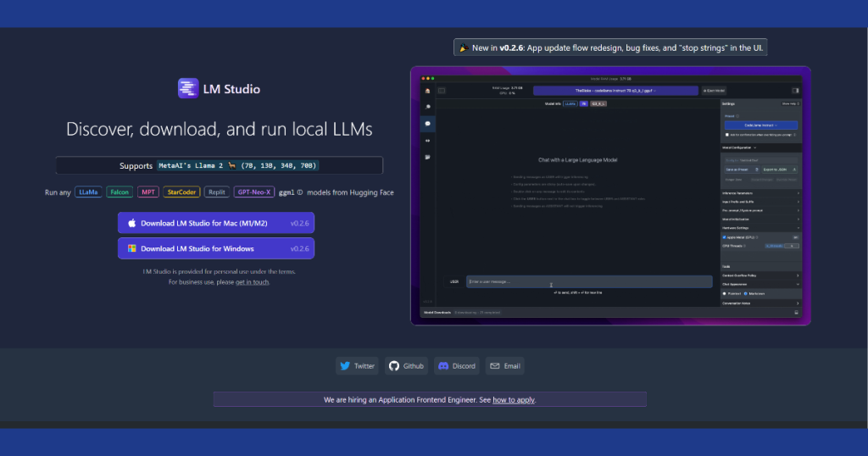Uncheck the Apple Metal (GPU) checkbox
Viewport: 868px width, 456px height.
[x=724, y=237]
